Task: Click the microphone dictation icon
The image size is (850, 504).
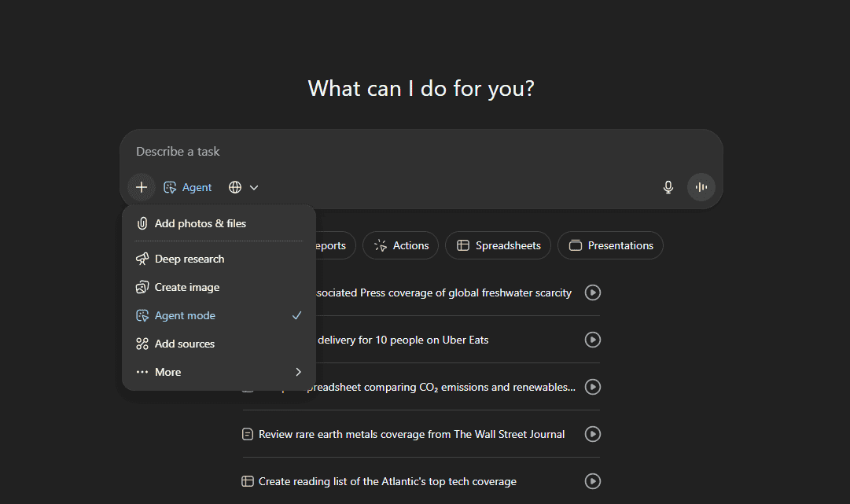Action: [x=668, y=187]
